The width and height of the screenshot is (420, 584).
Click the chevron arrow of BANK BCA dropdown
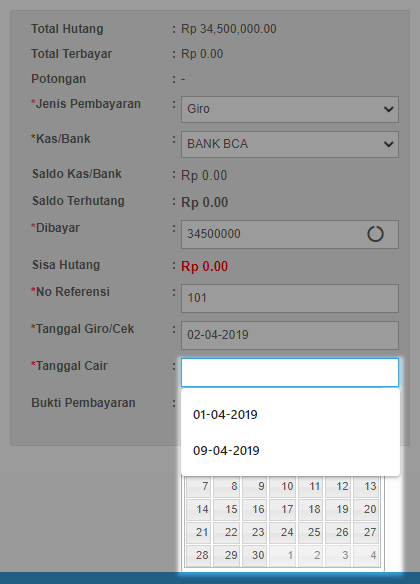(x=388, y=144)
